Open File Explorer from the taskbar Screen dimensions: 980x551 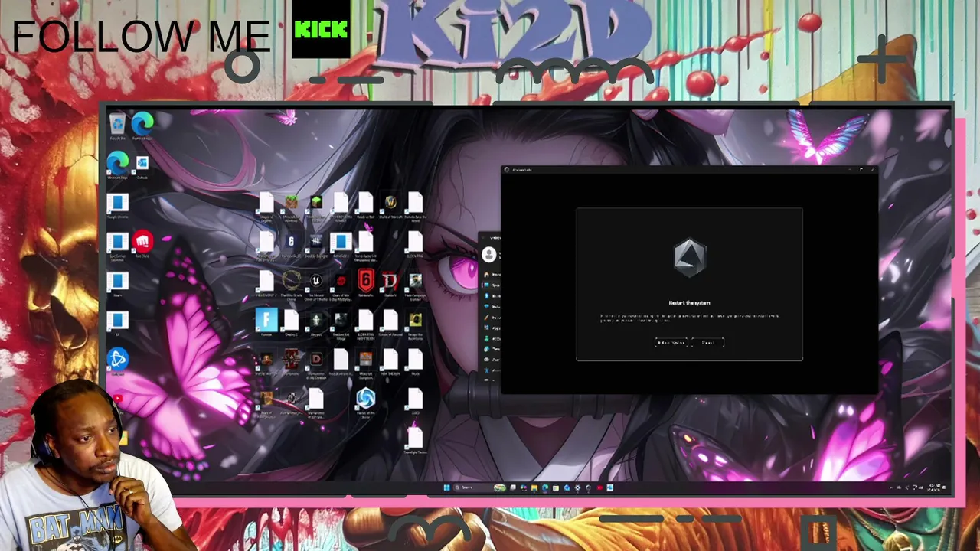coord(534,487)
